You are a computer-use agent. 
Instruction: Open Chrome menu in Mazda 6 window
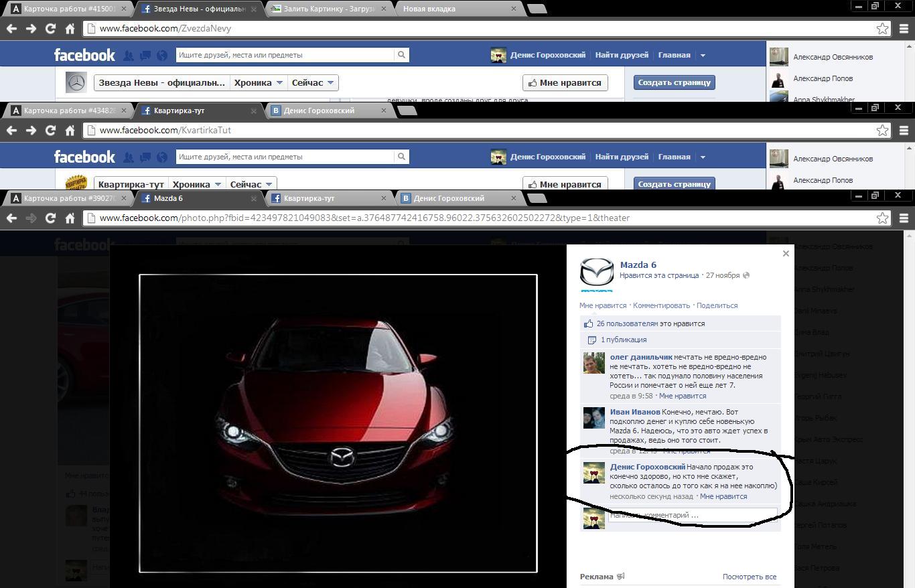[904, 218]
